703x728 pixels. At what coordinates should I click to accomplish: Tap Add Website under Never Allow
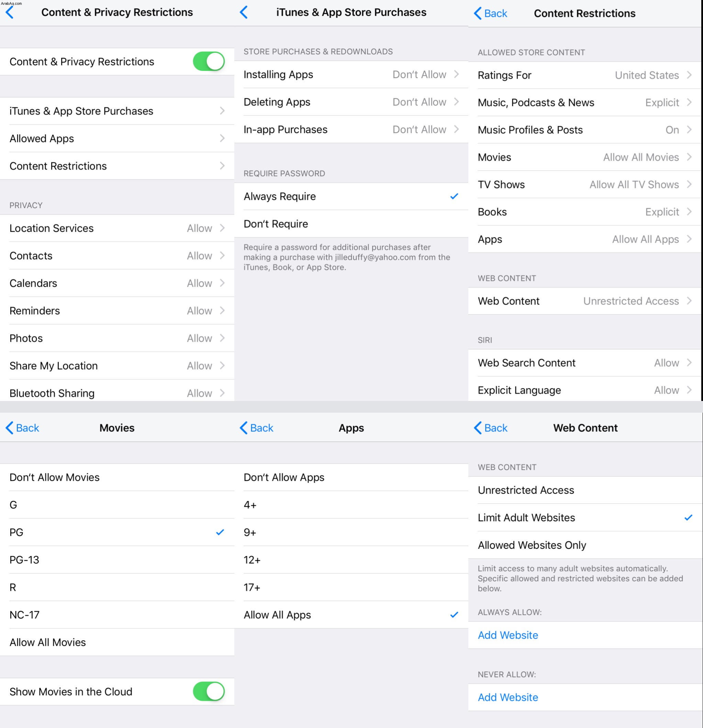pos(508,697)
